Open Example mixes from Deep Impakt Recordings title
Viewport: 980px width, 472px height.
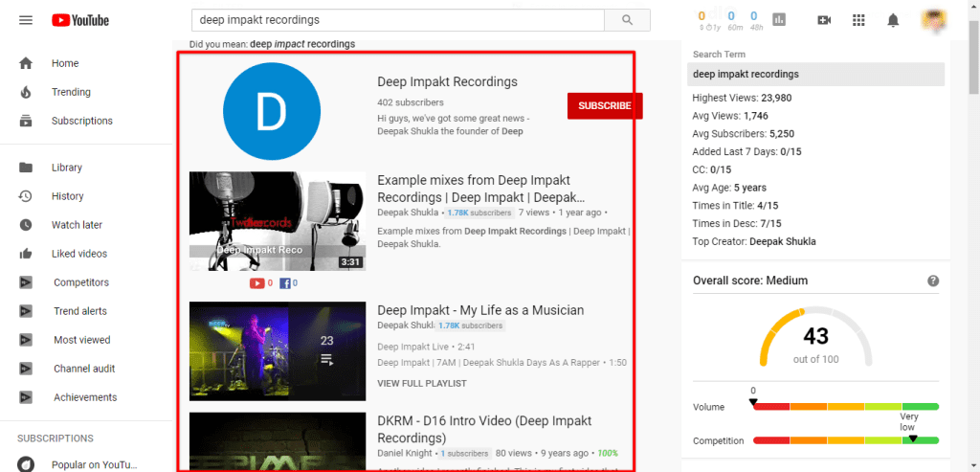(x=481, y=189)
